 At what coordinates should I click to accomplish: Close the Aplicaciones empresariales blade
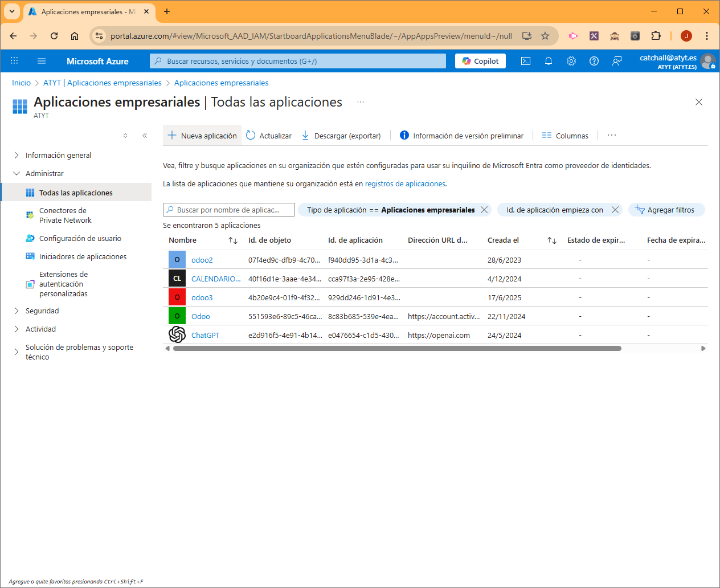pos(699,102)
